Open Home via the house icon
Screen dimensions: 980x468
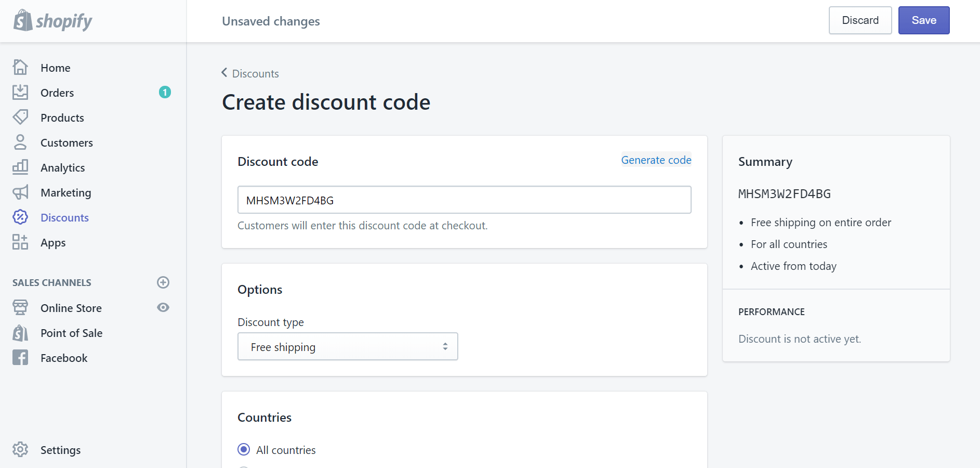(20, 68)
